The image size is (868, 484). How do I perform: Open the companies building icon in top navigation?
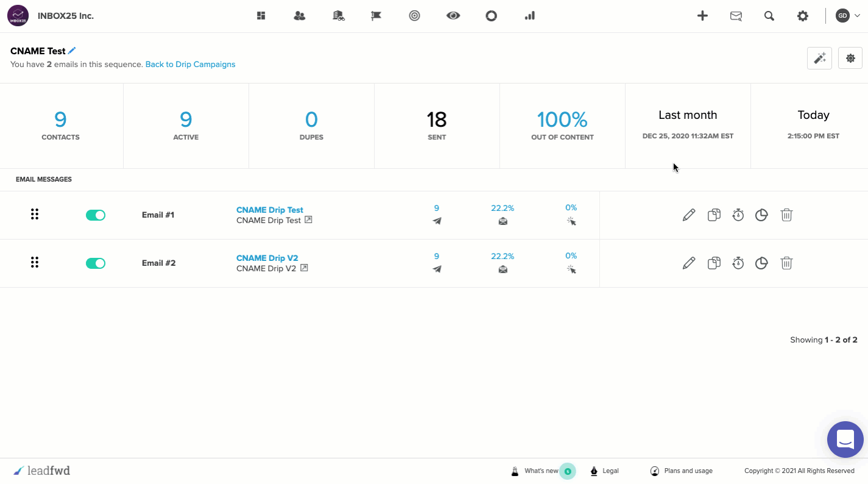coord(339,16)
